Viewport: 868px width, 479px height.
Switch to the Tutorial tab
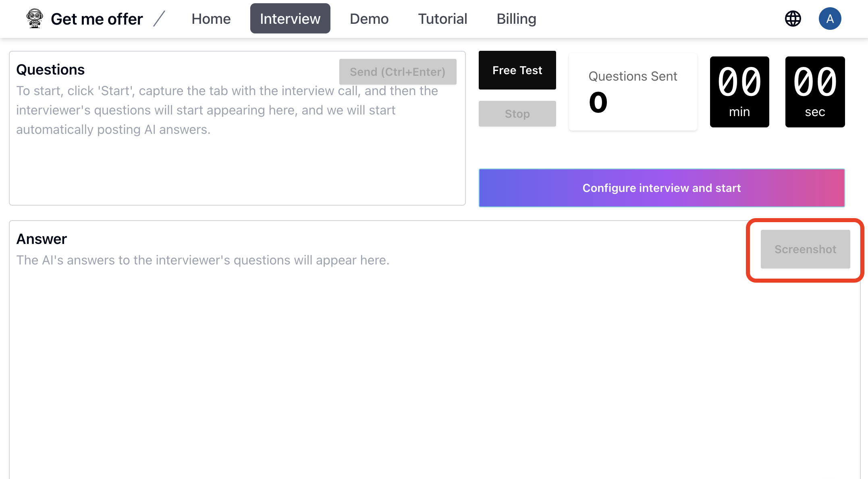(x=442, y=19)
